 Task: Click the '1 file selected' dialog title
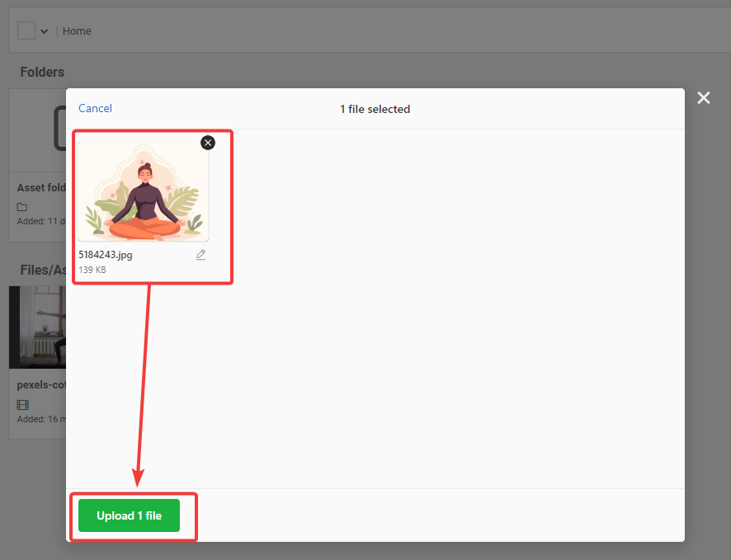coord(375,109)
